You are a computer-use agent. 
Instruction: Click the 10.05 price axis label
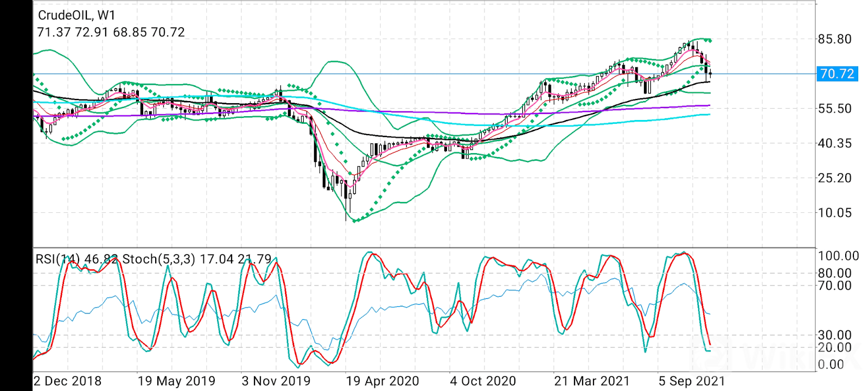[x=834, y=213]
